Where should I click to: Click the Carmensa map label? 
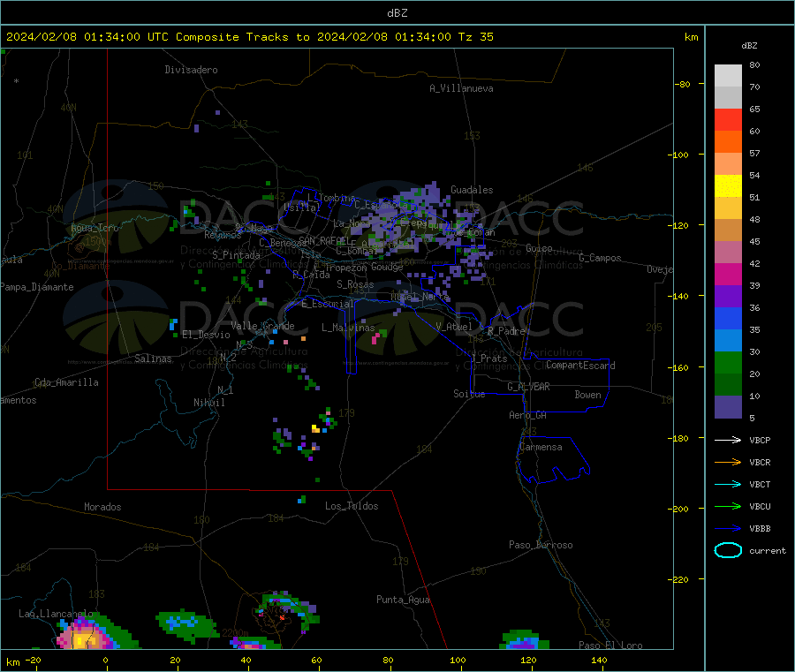pos(541,447)
